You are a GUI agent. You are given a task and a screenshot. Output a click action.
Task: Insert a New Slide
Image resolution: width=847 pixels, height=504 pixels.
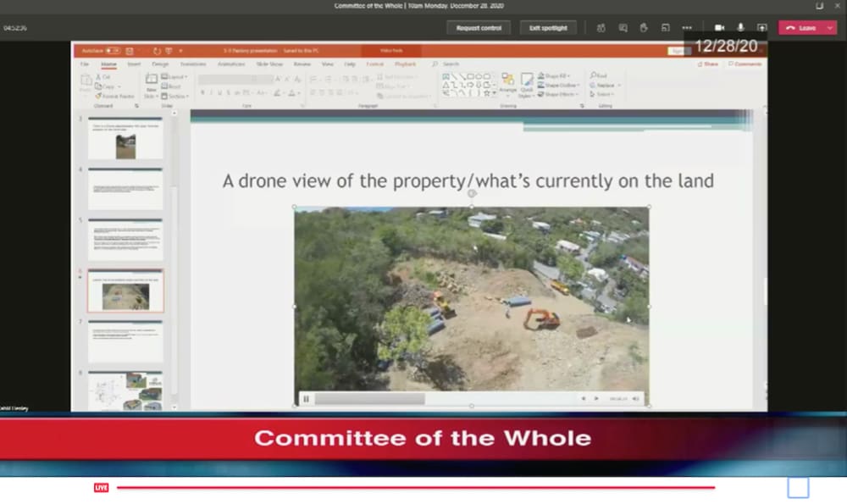pos(151,85)
